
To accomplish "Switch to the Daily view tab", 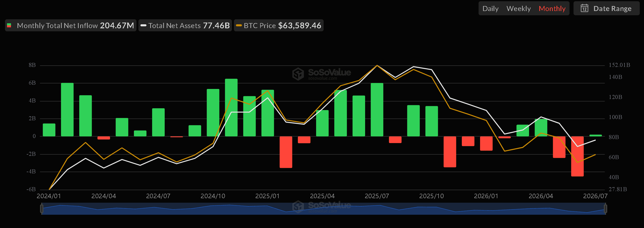I will 490,9.
